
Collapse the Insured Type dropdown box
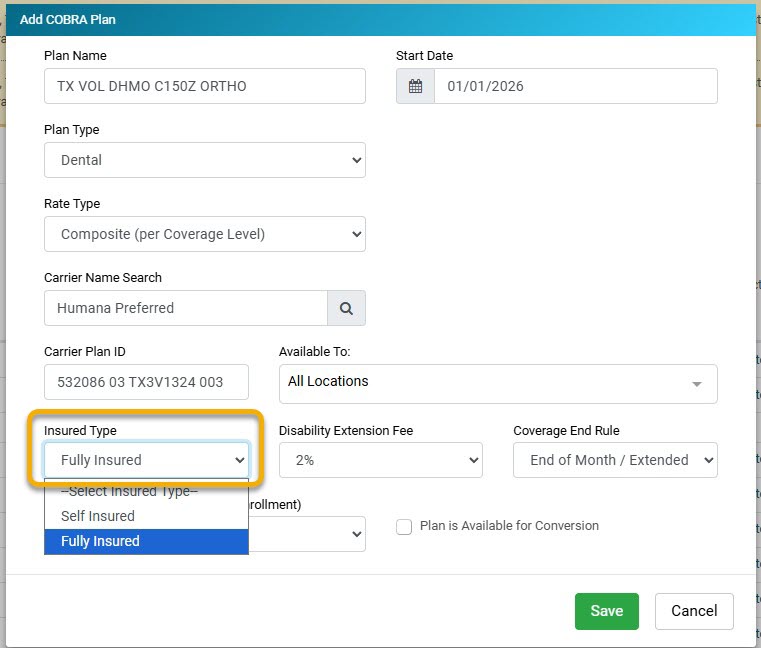[x=146, y=460]
